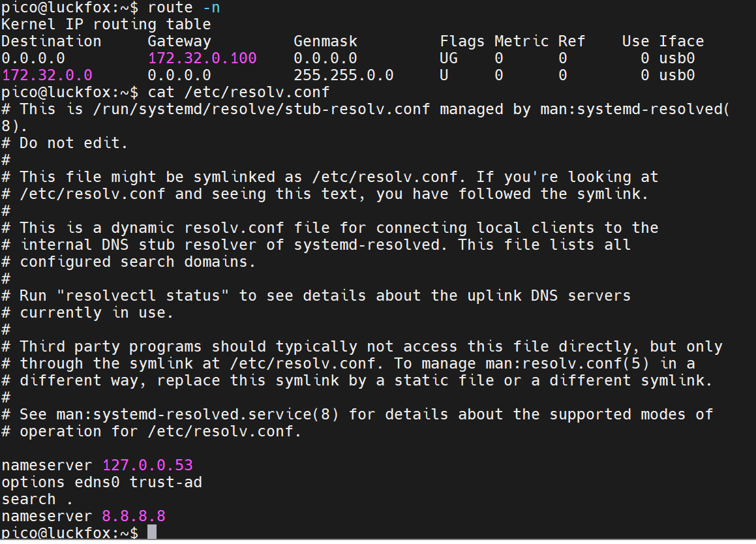Click the 'search .' line
756x544 pixels.
tap(37, 499)
